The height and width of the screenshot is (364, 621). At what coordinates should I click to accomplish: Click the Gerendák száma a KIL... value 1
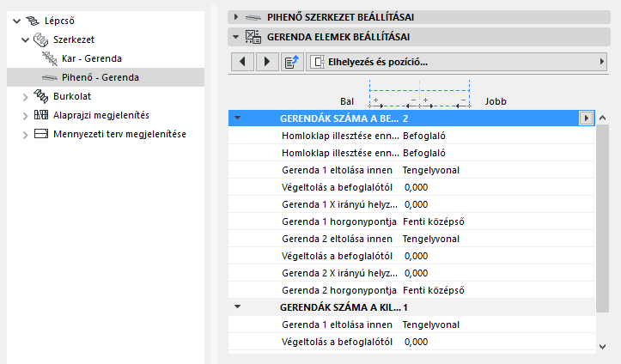[x=405, y=307]
